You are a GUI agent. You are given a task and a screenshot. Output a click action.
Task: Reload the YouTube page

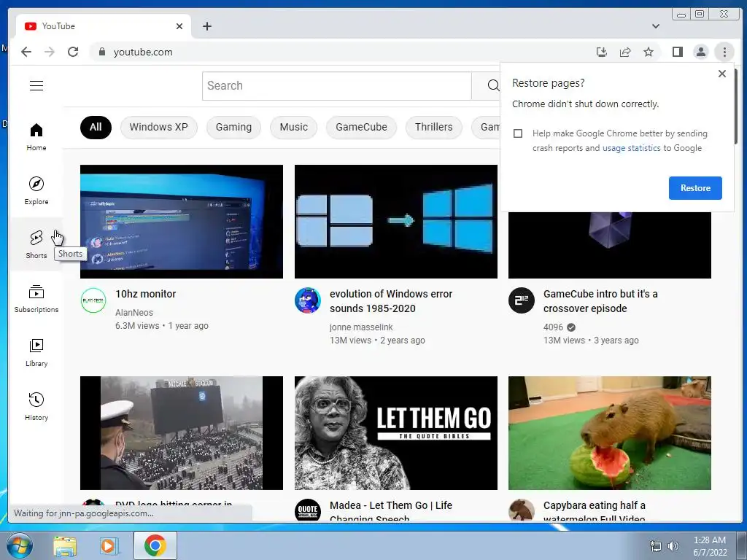(x=73, y=52)
